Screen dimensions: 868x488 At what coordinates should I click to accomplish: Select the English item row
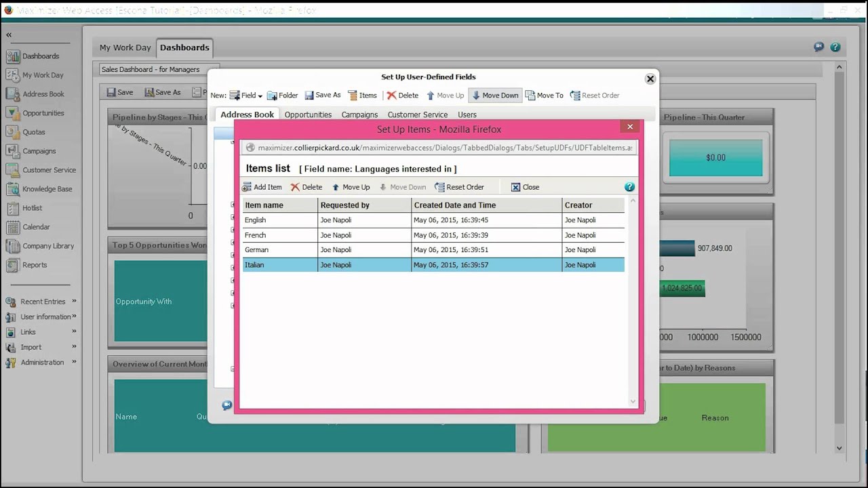coord(433,220)
